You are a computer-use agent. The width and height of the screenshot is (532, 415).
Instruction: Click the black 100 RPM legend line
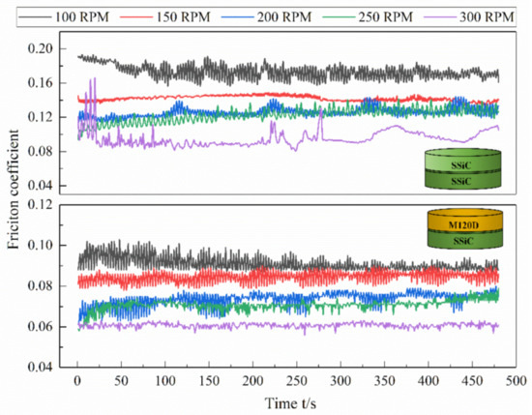coord(35,17)
